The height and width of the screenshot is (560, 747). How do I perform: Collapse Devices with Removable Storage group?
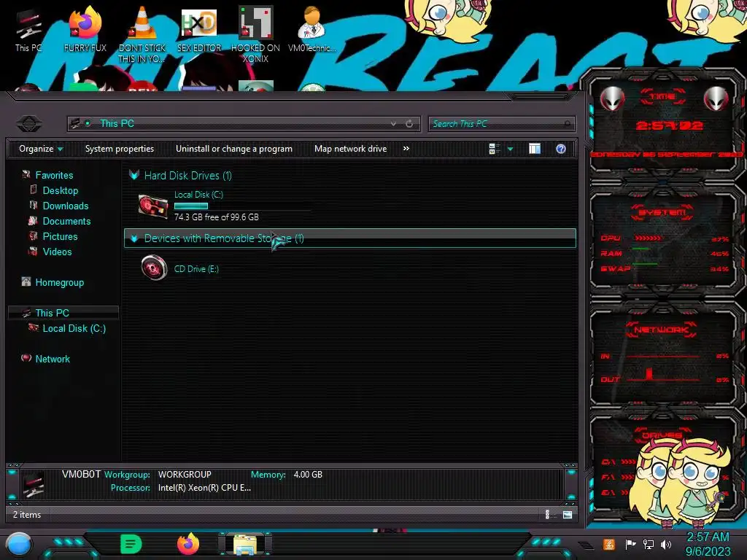134,238
